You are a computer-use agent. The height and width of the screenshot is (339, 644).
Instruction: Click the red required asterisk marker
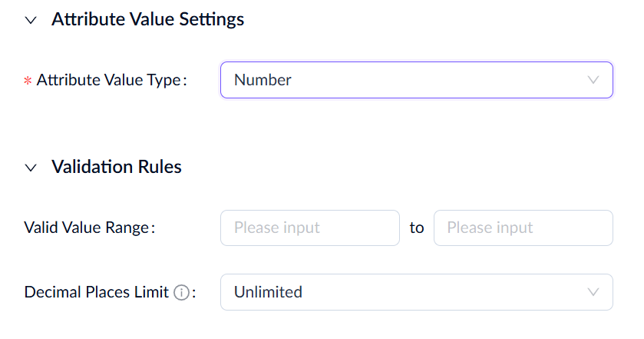(28, 81)
